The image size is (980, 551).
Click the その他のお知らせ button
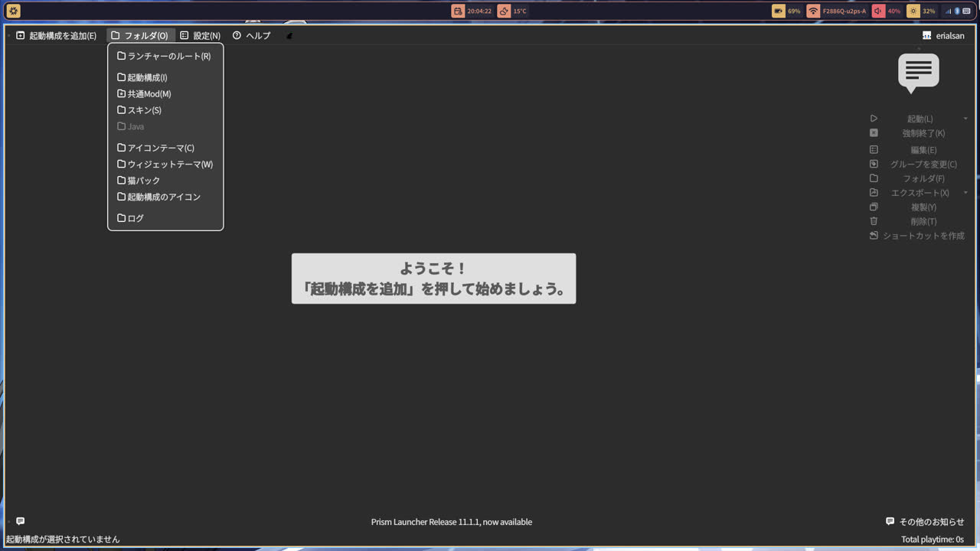[925, 521]
